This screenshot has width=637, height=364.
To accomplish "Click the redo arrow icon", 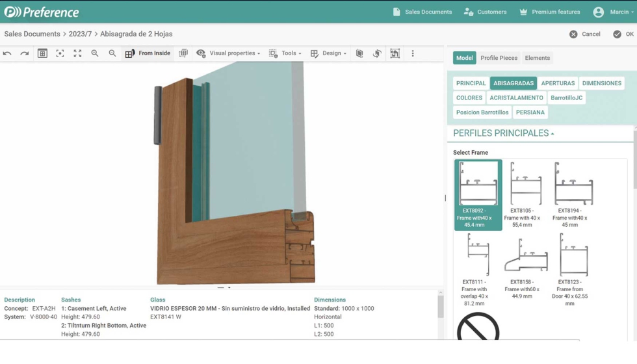I will pyautogui.click(x=25, y=53).
